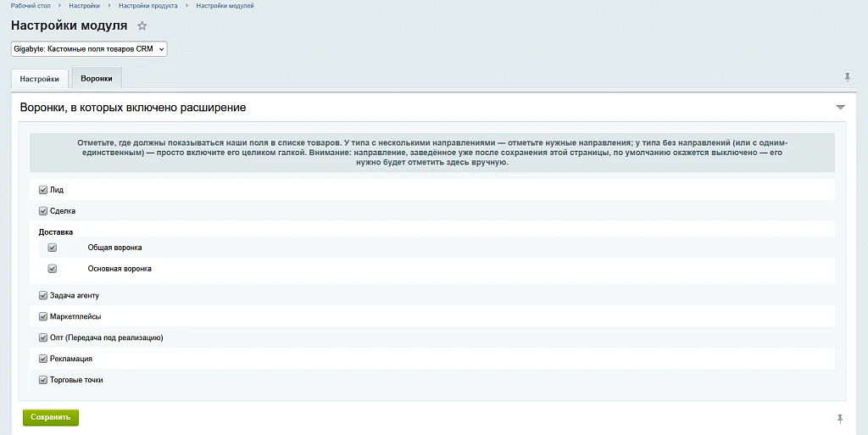Click the Основная воронка label

pos(120,269)
